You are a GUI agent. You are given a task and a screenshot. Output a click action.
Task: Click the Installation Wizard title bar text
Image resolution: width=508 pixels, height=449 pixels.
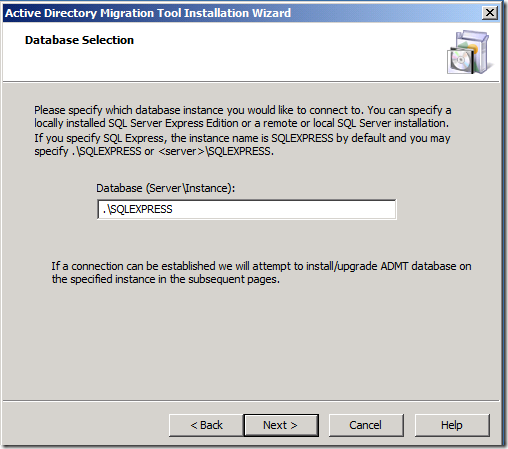[x=148, y=13]
